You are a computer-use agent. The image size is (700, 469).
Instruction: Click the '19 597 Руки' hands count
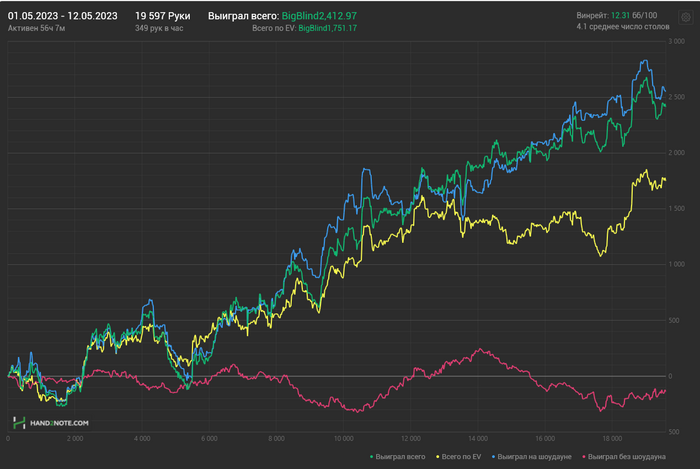(x=162, y=16)
